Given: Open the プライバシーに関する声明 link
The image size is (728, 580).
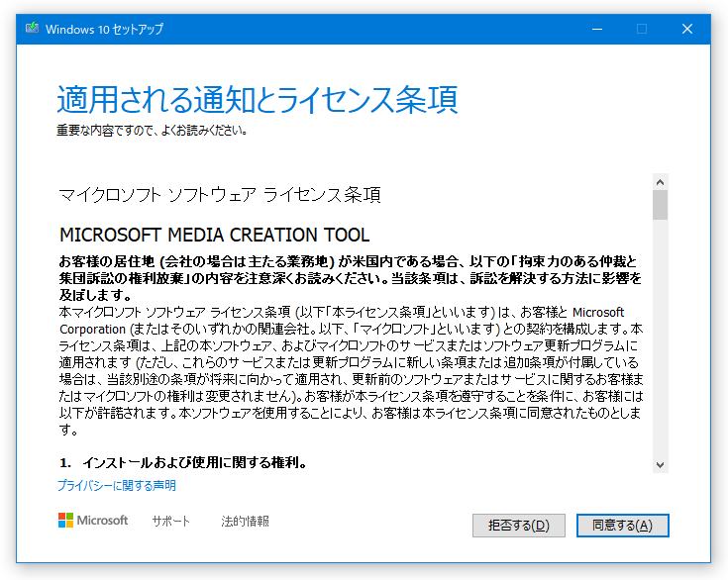Looking at the screenshot, I should tap(117, 486).
